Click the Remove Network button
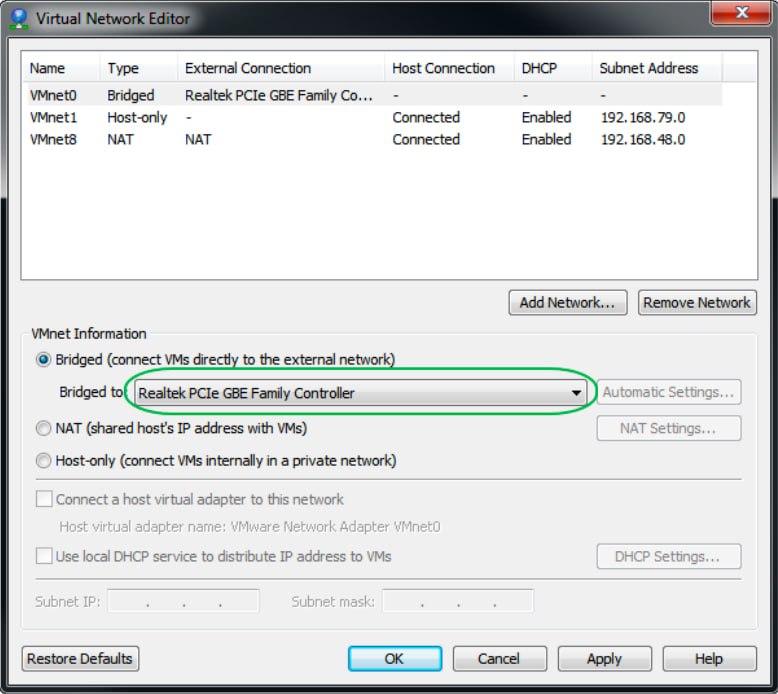This screenshot has width=778, height=694. 697,303
